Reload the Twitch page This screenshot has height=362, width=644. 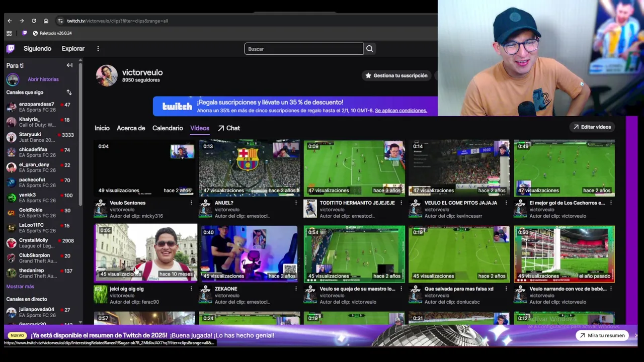point(34,21)
